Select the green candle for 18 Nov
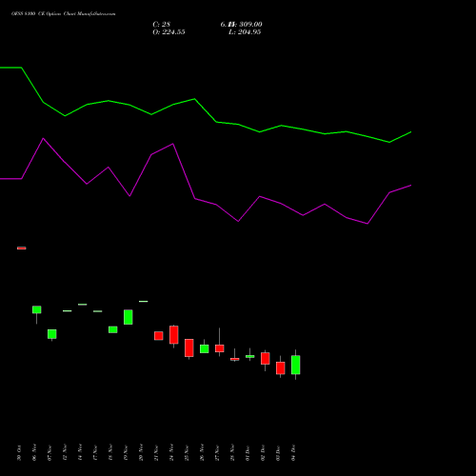Viewport: 476px width, 476px height. 113,329
